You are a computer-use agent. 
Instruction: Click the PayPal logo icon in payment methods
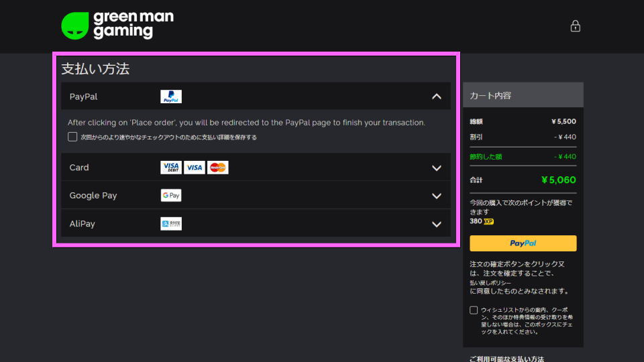coord(171,97)
